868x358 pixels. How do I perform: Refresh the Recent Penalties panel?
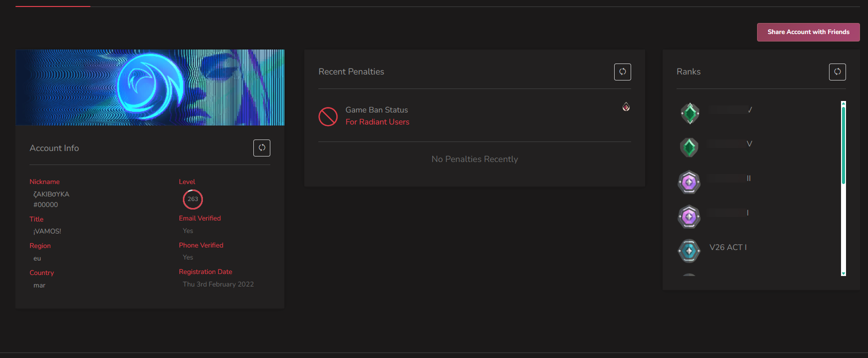pos(623,72)
